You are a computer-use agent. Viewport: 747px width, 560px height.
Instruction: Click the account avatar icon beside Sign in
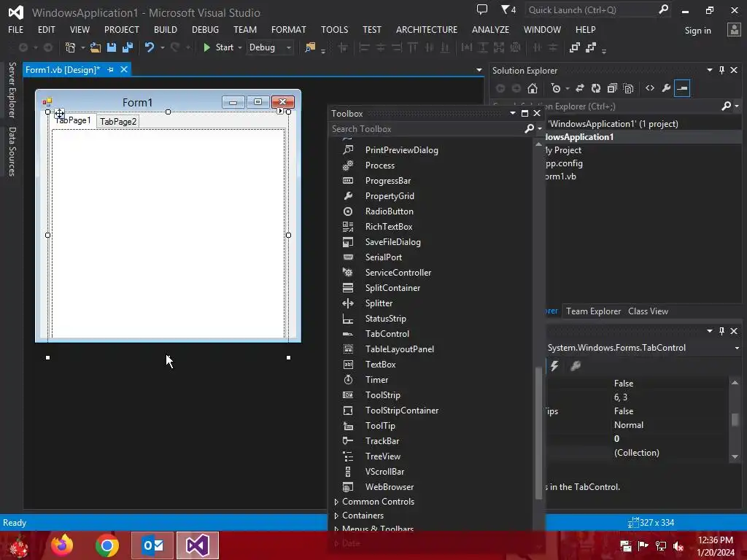[734, 30]
